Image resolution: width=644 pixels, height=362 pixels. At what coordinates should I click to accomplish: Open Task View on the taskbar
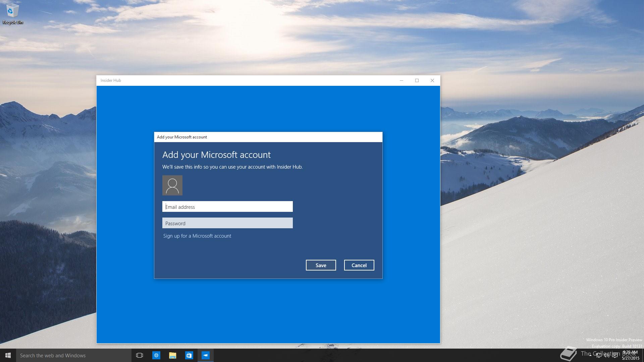(140, 355)
